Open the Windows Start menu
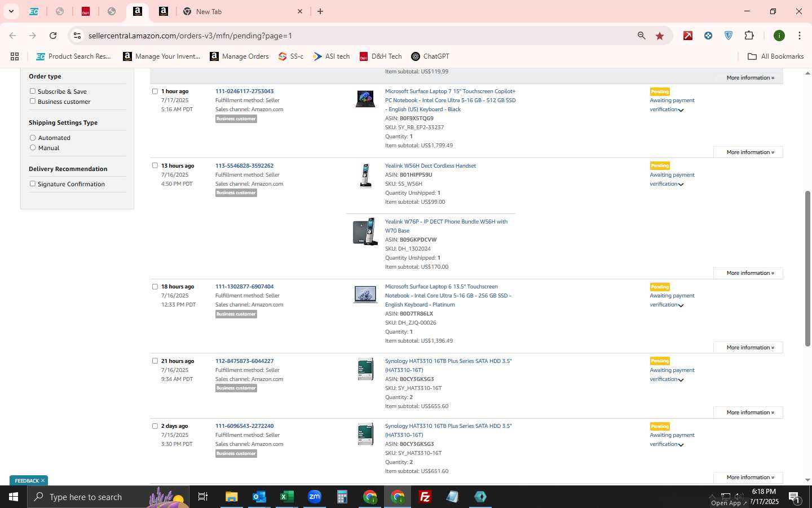This screenshot has height=508, width=812. pos(14,497)
